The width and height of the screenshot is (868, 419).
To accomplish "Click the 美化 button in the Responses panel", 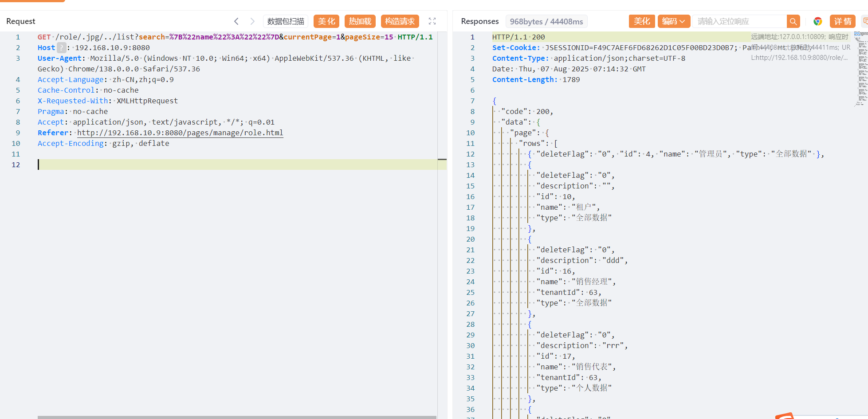I will point(641,21).
